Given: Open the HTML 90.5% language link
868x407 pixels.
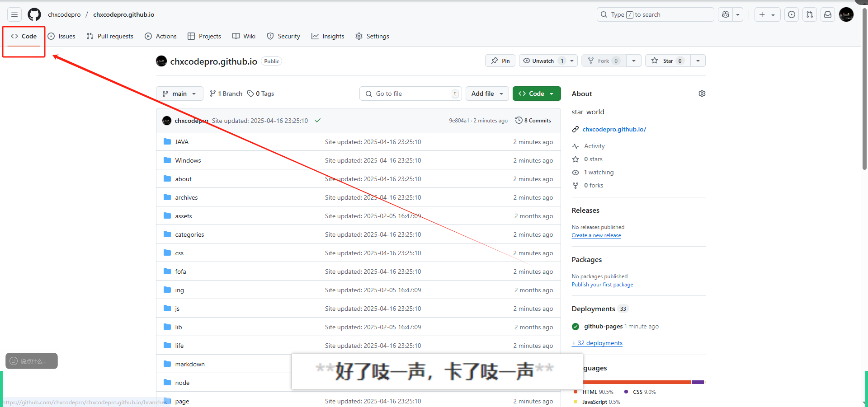Looking at the screenshot, I should tap(593, 392).
